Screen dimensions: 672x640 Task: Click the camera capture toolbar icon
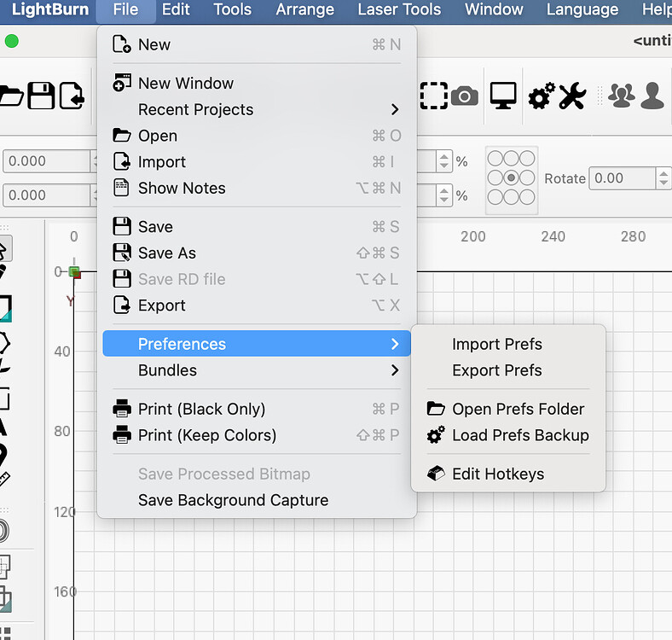point(465,96)
